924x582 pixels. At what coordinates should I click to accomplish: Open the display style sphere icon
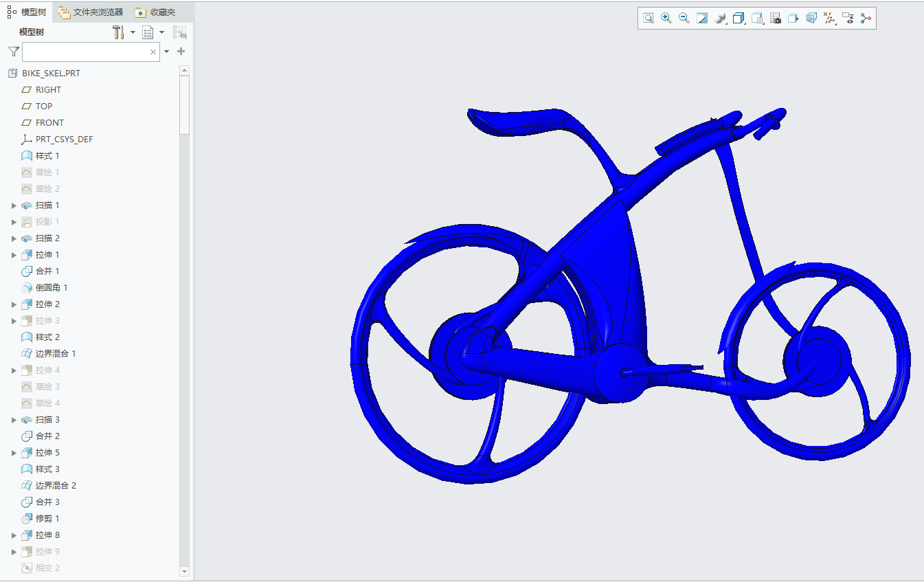tap(720, 19)
